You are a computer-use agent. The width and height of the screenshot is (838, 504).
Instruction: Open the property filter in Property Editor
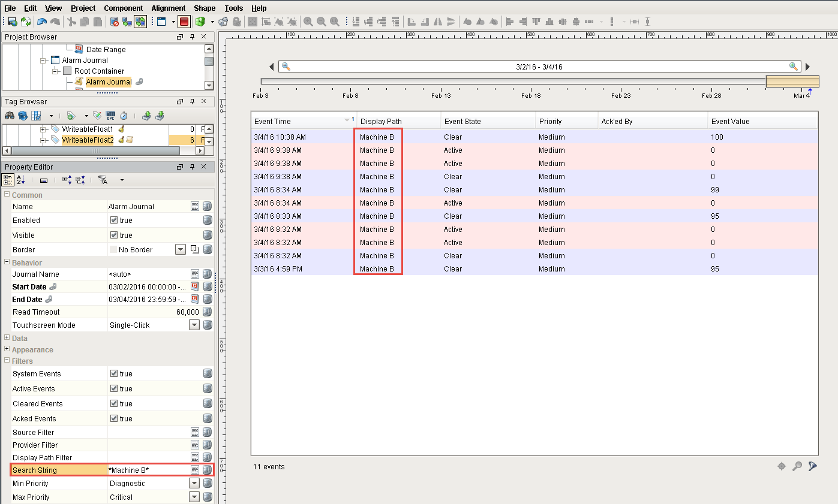103,180
